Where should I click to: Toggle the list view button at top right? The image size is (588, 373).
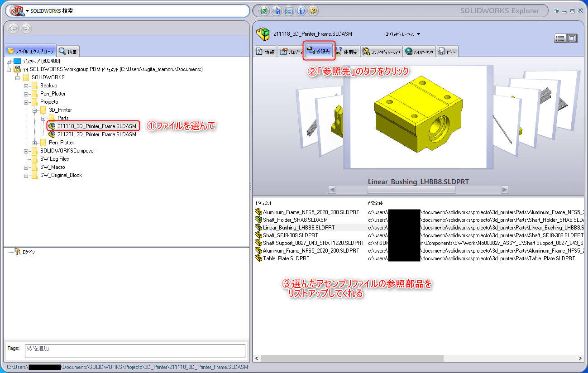tap(561, 38)
